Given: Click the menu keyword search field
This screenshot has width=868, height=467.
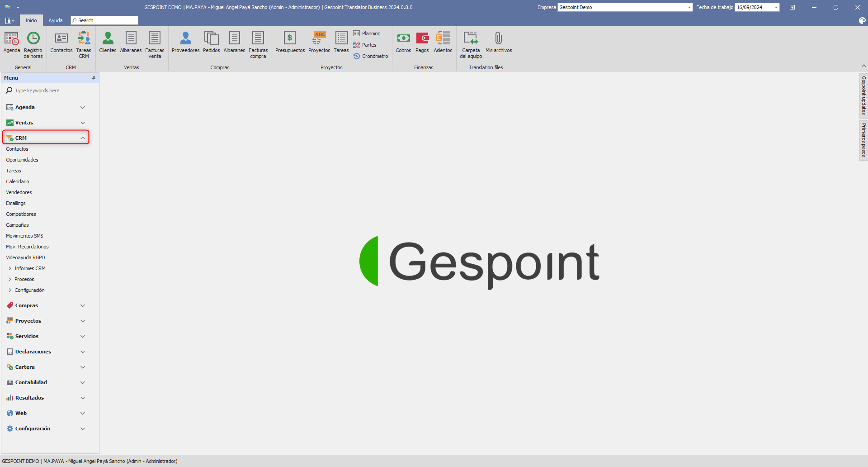Looking at the screenshot, I should click(x=50, y=91).
